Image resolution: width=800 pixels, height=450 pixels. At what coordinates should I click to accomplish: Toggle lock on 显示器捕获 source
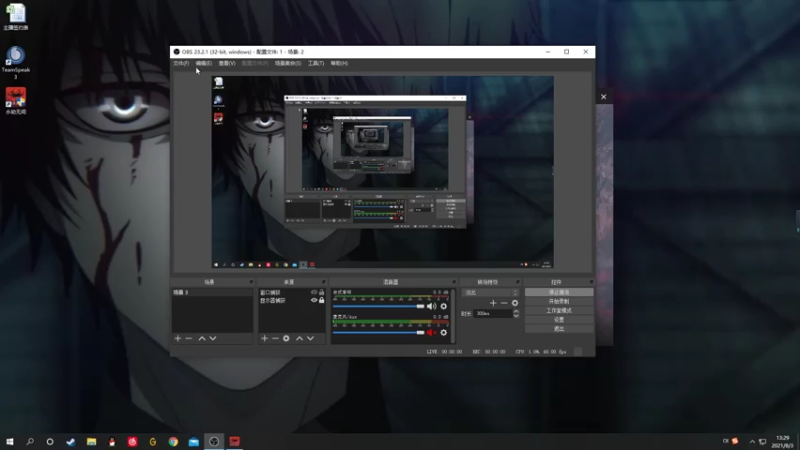pos(321,301)
